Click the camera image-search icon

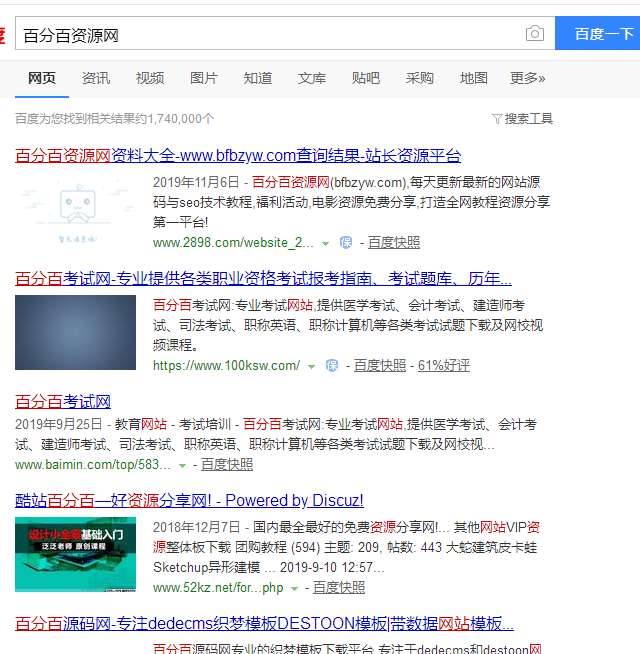click(x=534, y=33)
